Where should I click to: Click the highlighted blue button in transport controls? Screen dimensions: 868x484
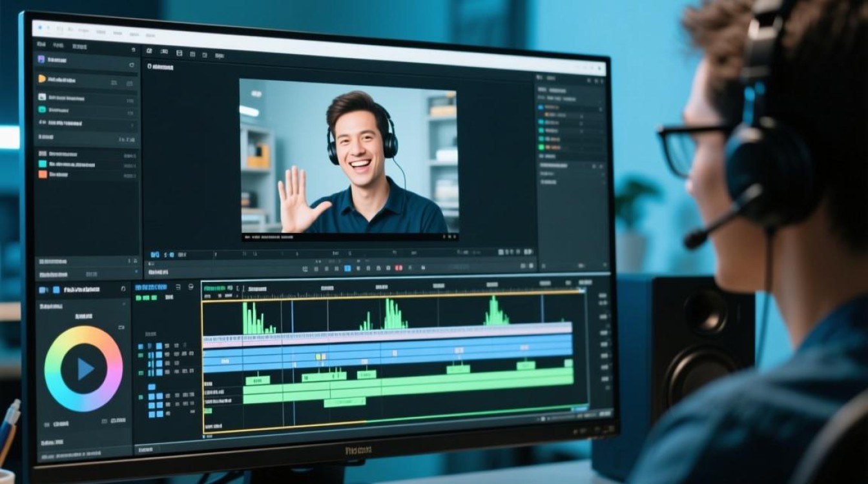[347, 268]
